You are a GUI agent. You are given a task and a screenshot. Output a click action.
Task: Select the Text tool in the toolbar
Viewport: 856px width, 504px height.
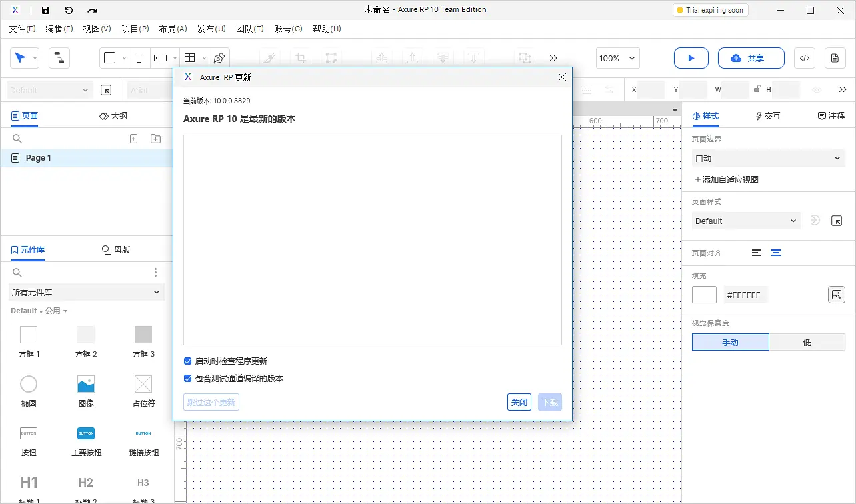point(139,58)
